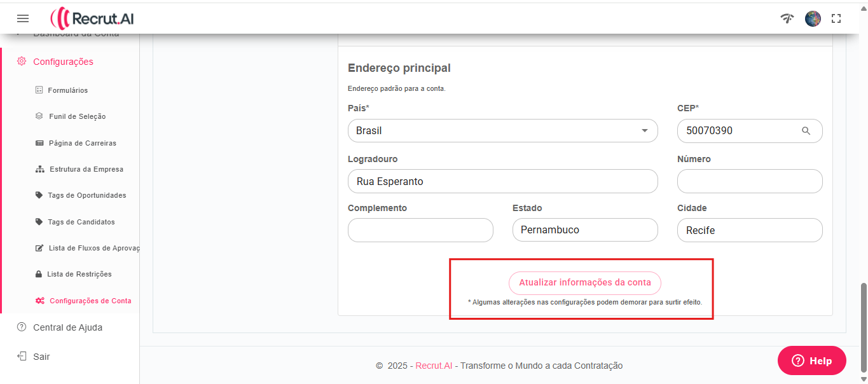Click the Central de Ajuda question icon

(22, 327)
